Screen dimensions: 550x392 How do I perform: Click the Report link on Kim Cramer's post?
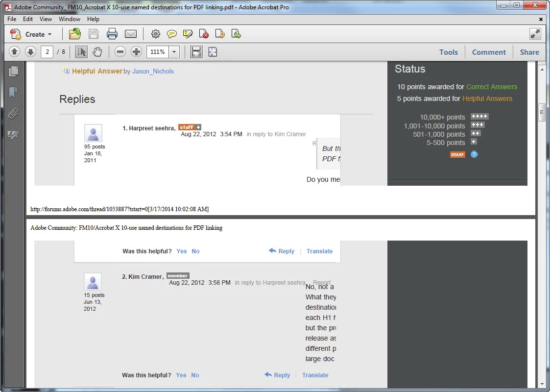322,283
